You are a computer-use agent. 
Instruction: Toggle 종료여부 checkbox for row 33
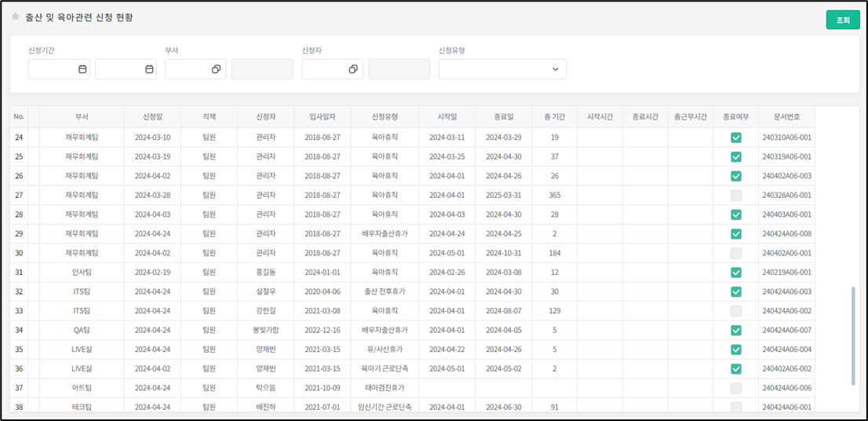coord(735,311)
